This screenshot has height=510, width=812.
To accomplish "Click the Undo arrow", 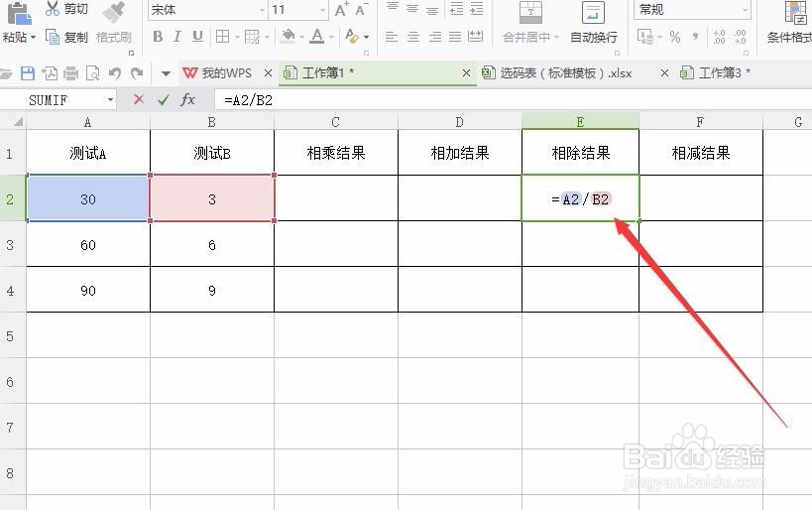I will pos(115,73).
